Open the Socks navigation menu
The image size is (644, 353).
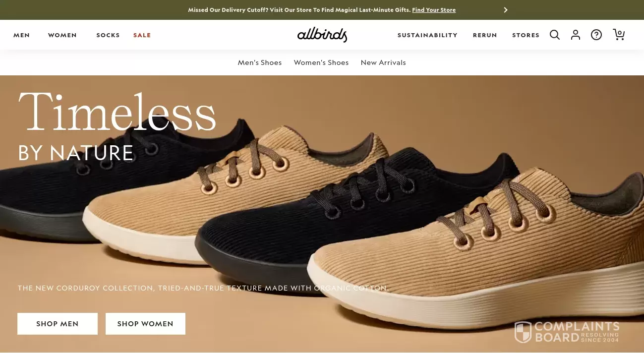(108, 35)
